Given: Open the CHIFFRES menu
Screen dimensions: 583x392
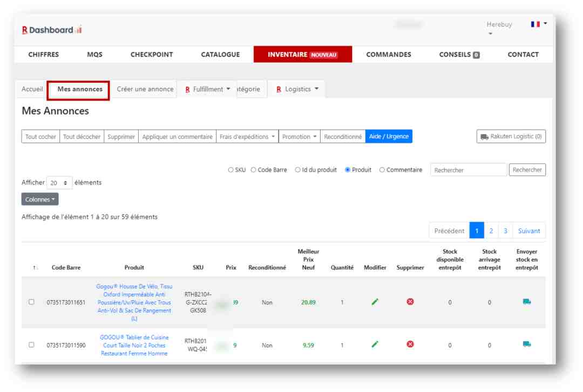Looking at the screenshot, I should coord(44,55).
